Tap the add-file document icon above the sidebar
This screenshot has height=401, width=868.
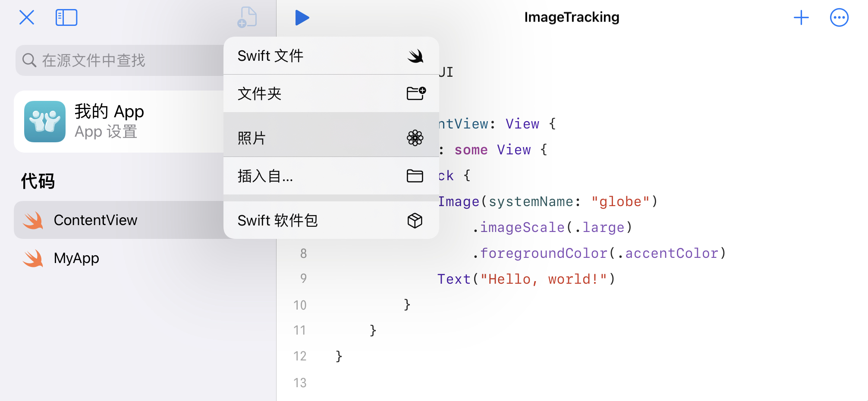(x=247, y=17)
